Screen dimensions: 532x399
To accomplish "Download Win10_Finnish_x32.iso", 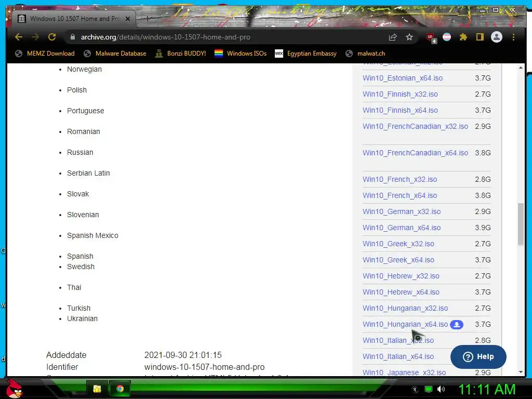I will click(400, 94).
